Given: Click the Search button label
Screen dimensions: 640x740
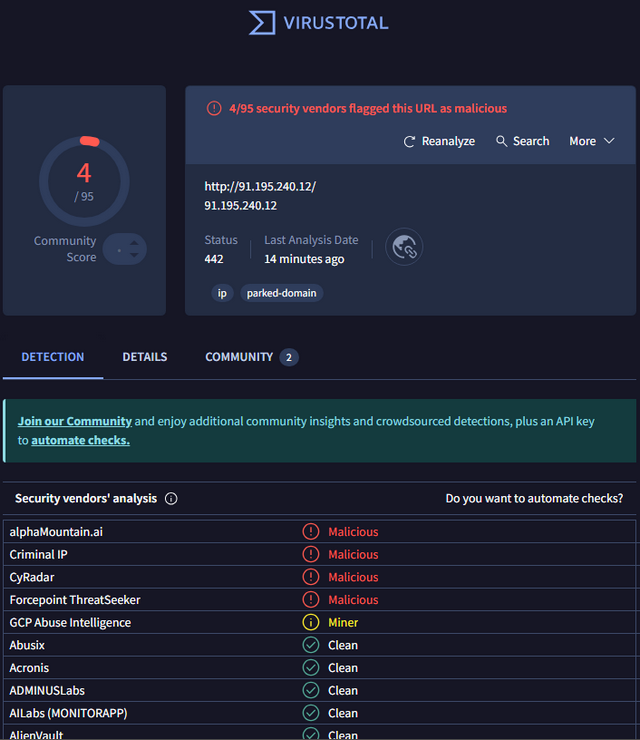Looking at the screenshot, I should [531, 141].
